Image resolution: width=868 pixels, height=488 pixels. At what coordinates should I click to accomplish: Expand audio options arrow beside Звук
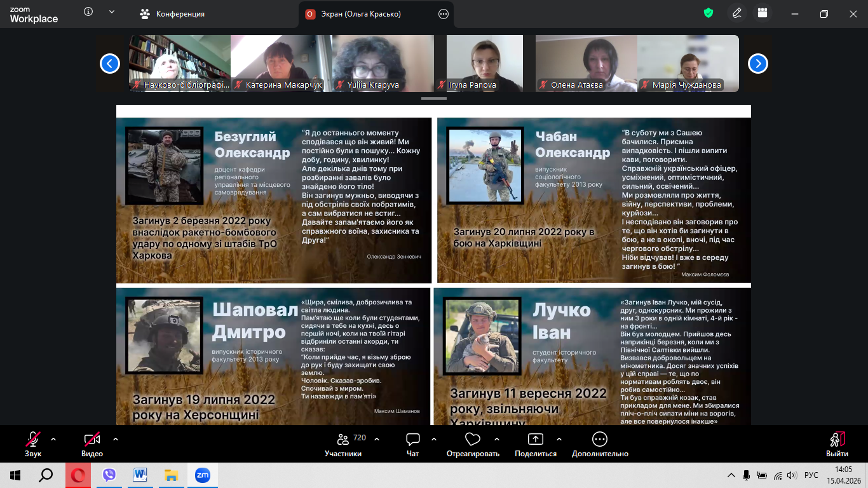[x=53, y=439]
